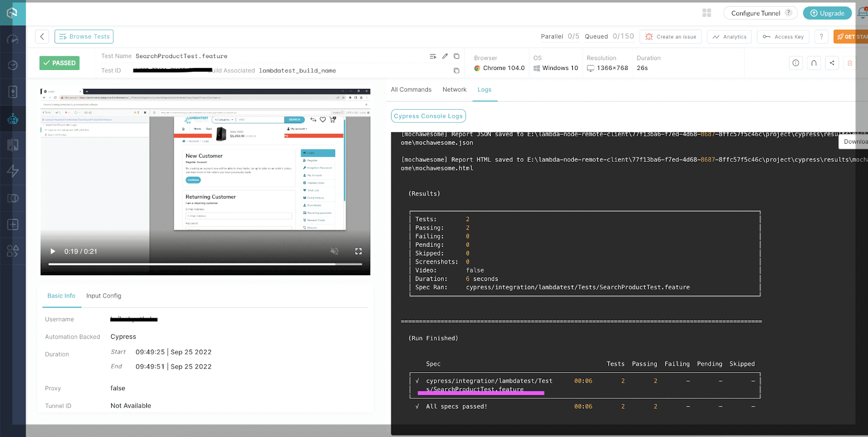Click the Cypress automation value
This screenshot has height=437, width=868.
point(123,337)
